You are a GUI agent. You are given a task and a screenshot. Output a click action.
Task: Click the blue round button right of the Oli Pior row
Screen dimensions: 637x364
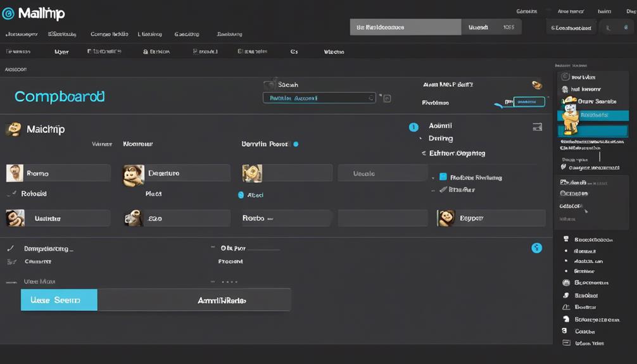coord(537,248)
